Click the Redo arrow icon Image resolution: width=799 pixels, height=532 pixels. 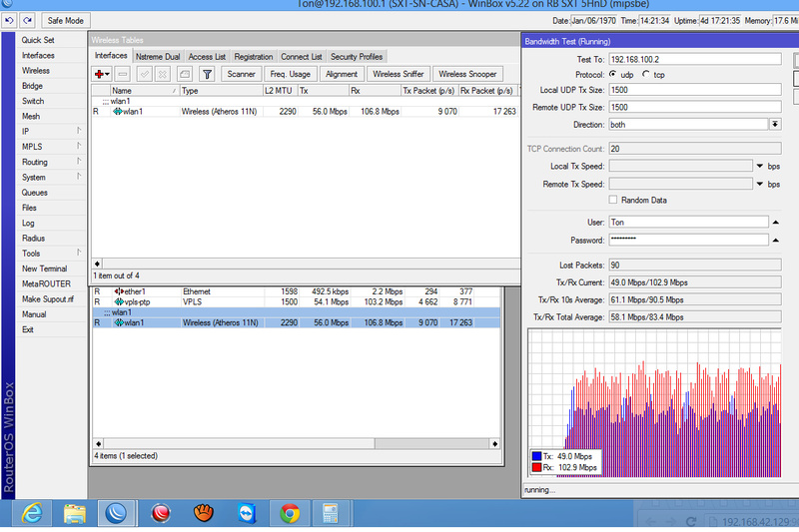[27, 20]
